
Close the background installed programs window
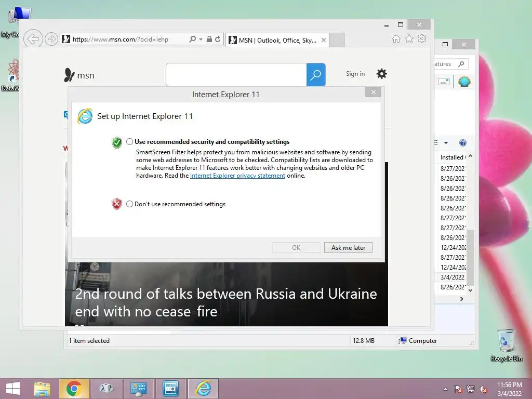tap(464, 45)
